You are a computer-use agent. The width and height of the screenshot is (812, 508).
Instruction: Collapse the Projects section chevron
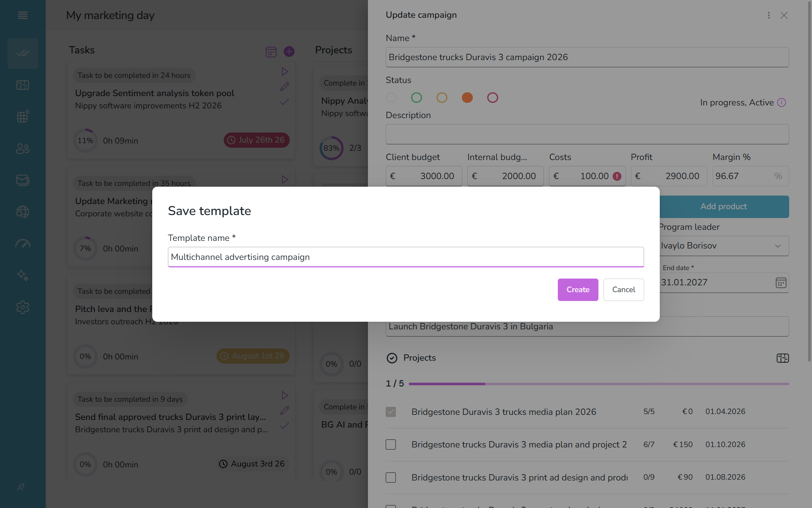(392, 358)
